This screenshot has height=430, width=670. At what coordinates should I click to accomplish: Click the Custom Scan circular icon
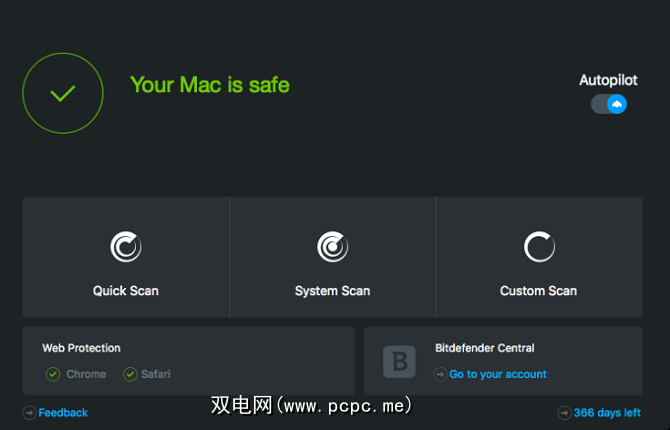(538, 246)
